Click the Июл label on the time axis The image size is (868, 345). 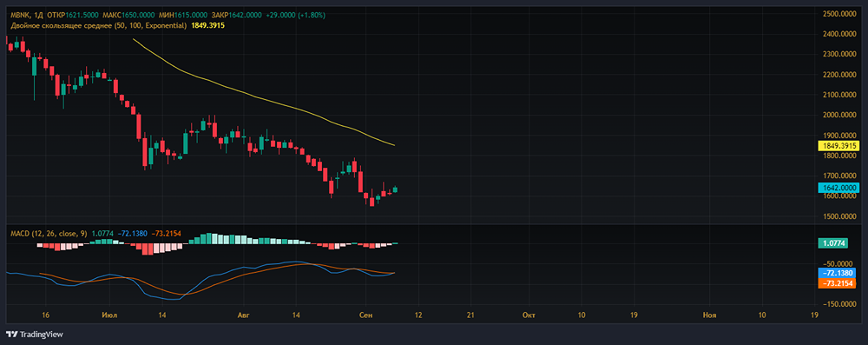[108, 315]
